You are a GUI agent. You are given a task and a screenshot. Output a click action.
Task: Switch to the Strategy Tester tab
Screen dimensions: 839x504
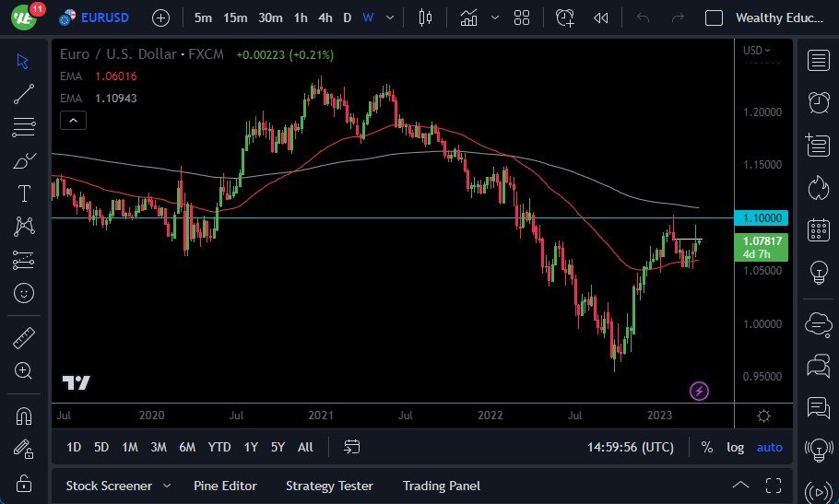click(329, 486)
